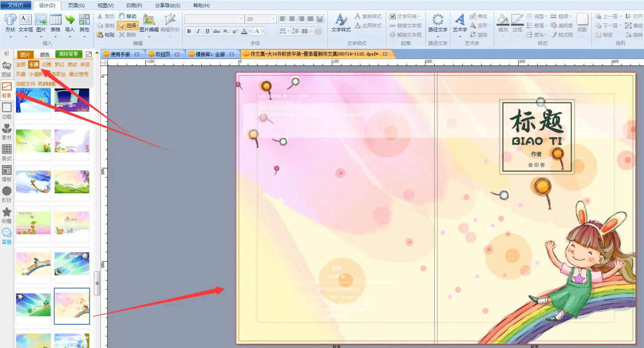Viewport: 644px width, 348px height.
Task: Switch to the 印刷(P) ribbon tab
Action: [134, 5]
